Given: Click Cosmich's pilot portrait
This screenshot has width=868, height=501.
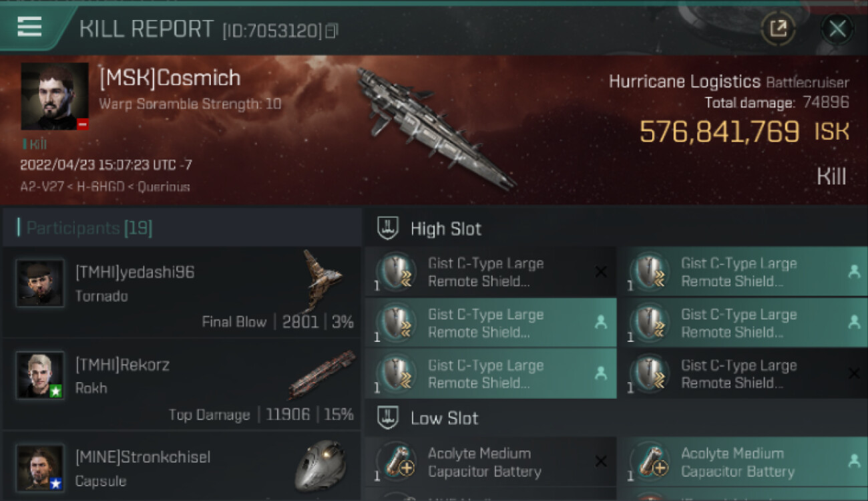Looking at the screenshot, I should pyautogui.click(x=55, y=96).
